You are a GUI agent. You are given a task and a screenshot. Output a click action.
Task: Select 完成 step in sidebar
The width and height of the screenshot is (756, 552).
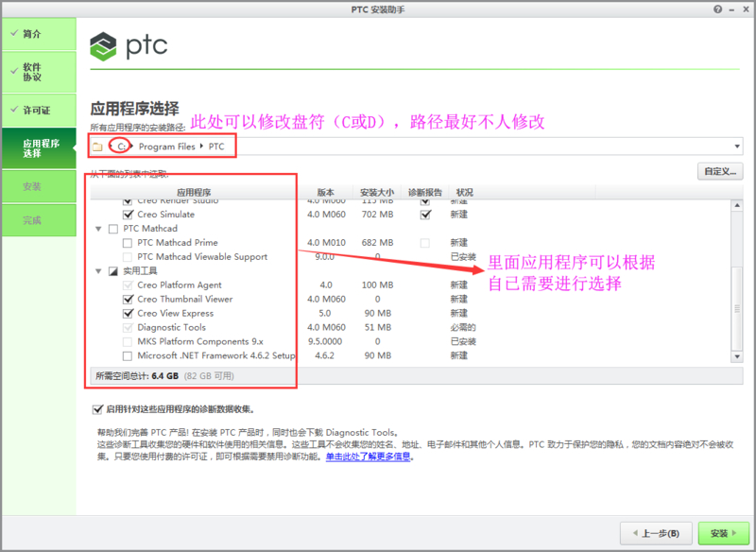click(x=39, y=220)
